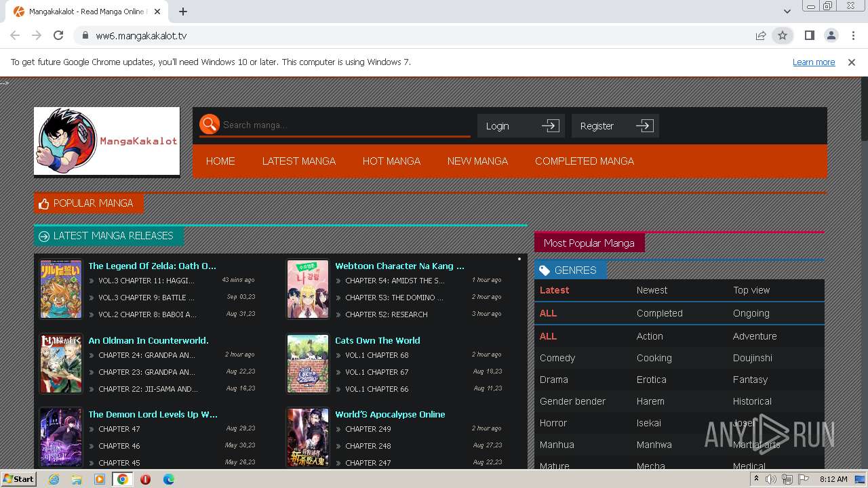Screen dimensions: 868x488
Task: Open World's Apocalypse Online thumbnail
Action: coord(308,437)
